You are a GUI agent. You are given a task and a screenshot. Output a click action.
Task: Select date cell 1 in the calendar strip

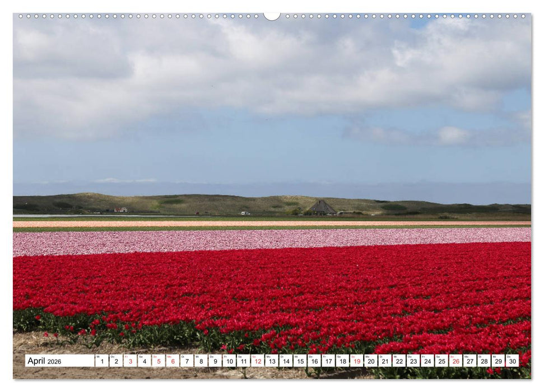click(x=101, y=361)
